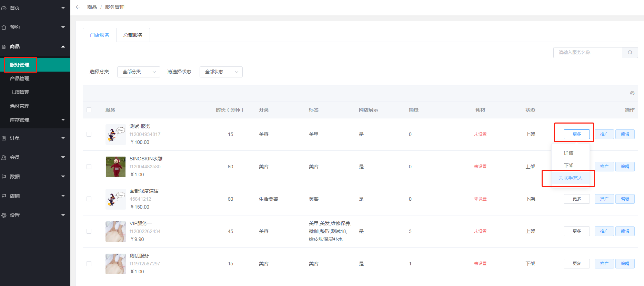The image size is (644, 286).
Task: Click 编辑 button for 测试-服务 row
Action: point(625,134)
